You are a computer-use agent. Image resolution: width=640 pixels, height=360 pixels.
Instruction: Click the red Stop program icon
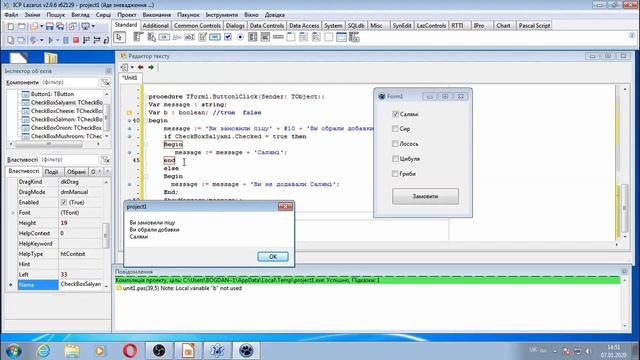[76, 40]
